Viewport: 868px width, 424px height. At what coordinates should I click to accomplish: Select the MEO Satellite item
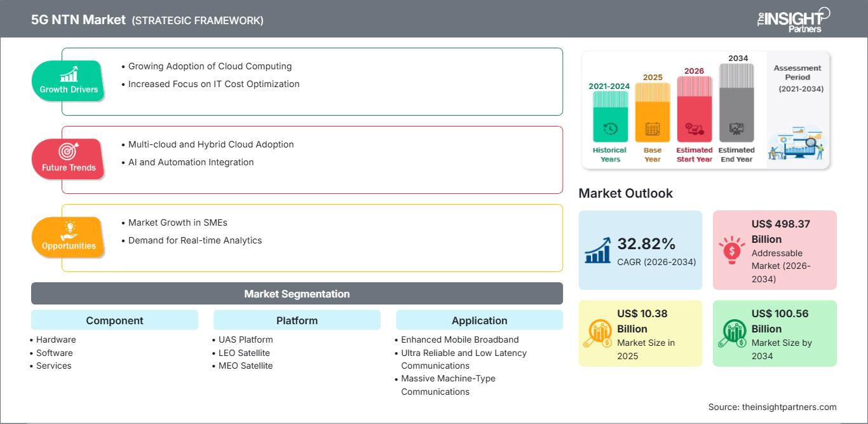pos(245,366)
